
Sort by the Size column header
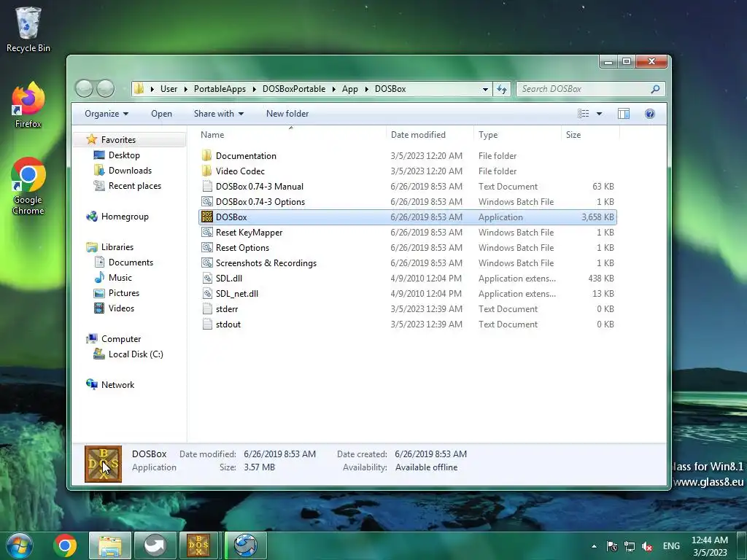click(591, 135)
